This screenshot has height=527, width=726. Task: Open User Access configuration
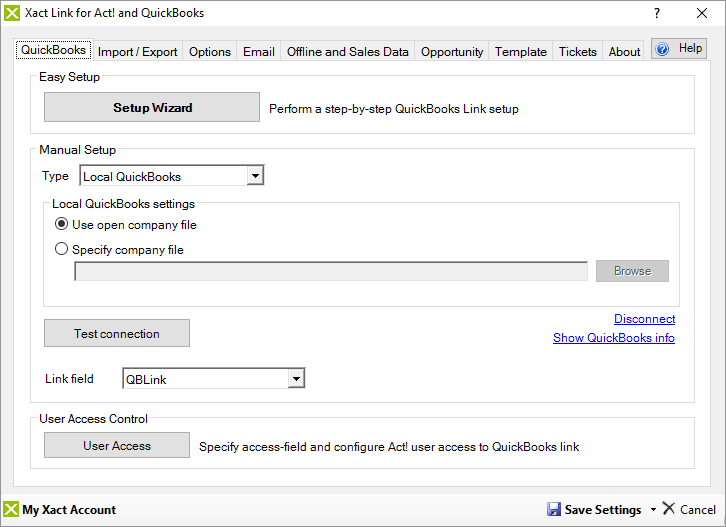pos(117,445)
